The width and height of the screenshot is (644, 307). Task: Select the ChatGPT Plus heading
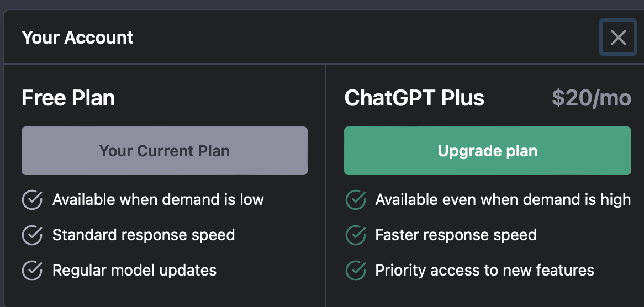(x=414, y=98)
